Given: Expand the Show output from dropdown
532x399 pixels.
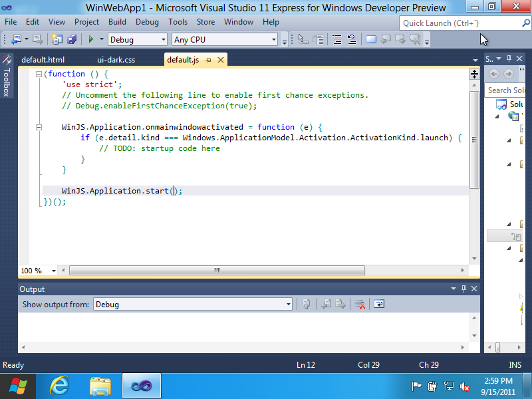Looking at the screenshot, I should [x=288, y=305].
